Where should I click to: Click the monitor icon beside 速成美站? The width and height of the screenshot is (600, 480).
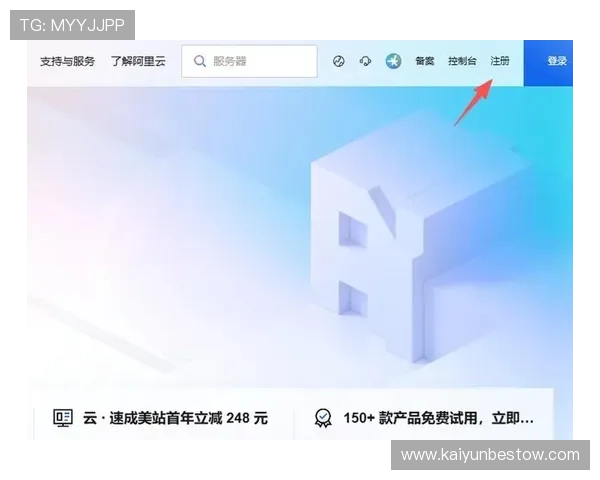(63, 418)
